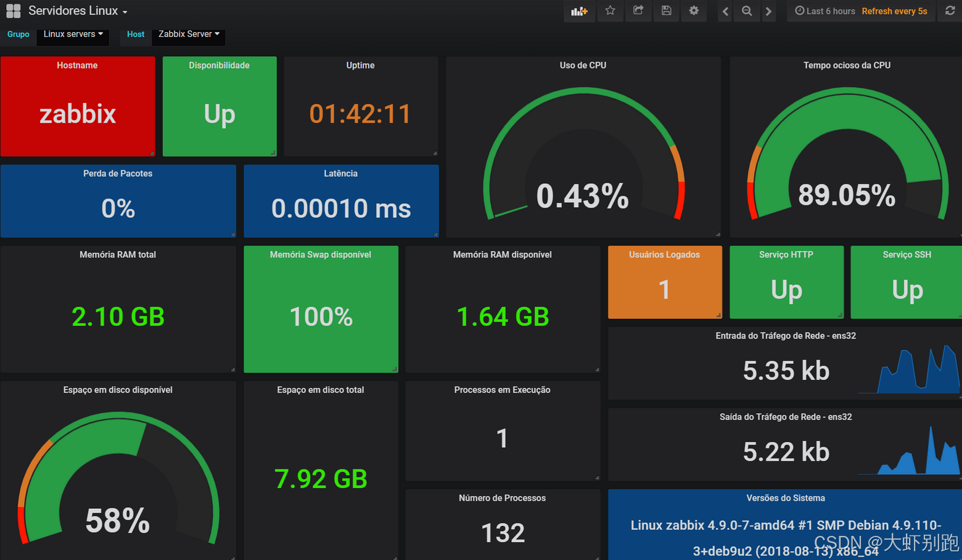962x560 pixels.
Task: Click the outbound traffic sparkline graph
Action: pos(910,451)
